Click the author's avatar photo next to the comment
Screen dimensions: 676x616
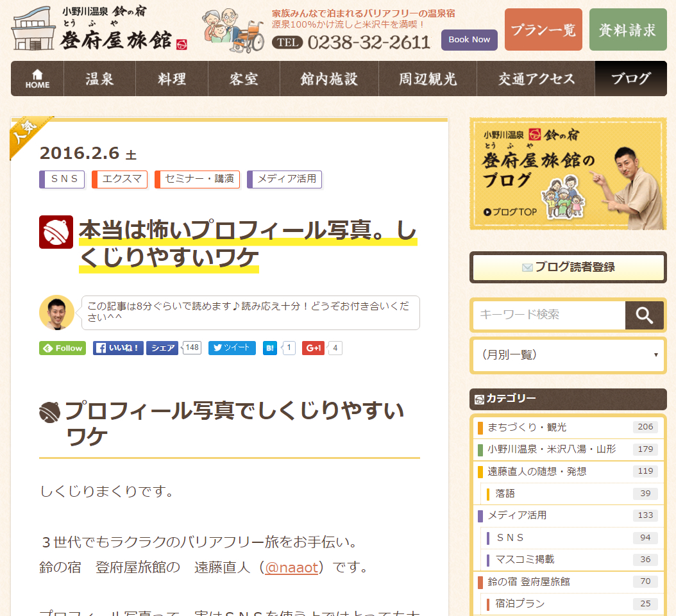click(x=57, y=313)
